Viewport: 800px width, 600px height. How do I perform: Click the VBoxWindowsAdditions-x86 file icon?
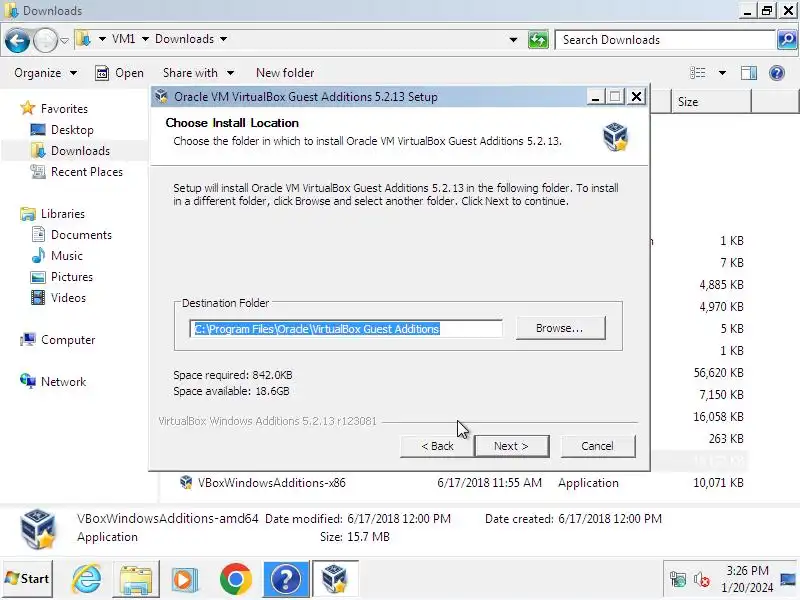click(x=186, y=482)
